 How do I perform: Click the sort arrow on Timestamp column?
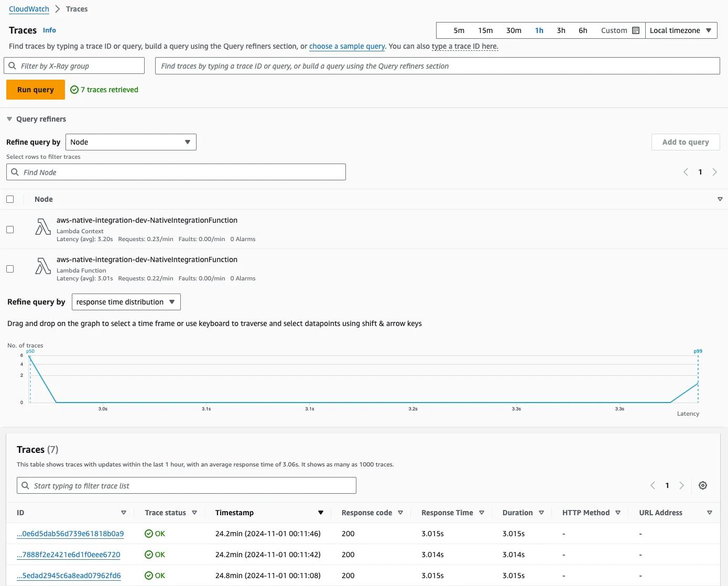(x=320, y=512)
